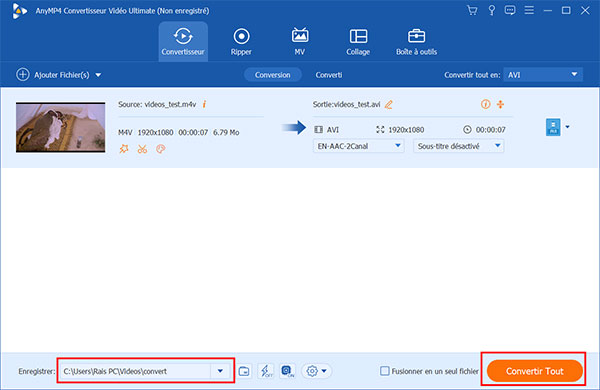Image resolution: width=600 pixels, height=390 pixels.
Task: Toggle the GPU acceleration chip icon
Action: tap(288, 371)
